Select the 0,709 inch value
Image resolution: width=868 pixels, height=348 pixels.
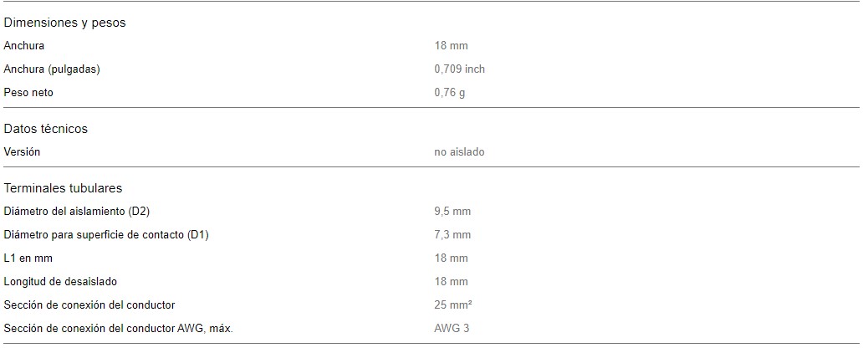click(459, 69)
